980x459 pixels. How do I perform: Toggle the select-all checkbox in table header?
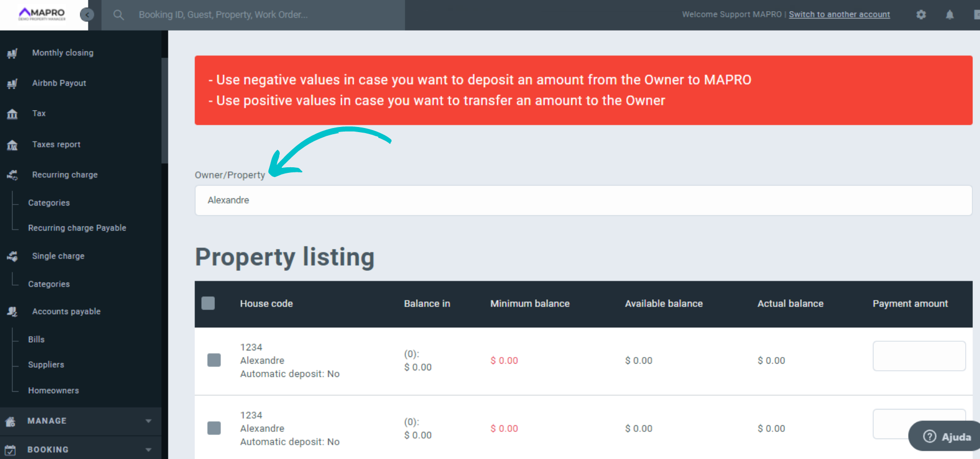click(208, 303)
